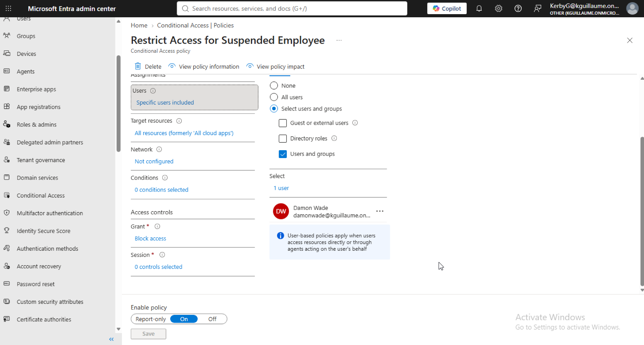This screenshot has width=644, height=345.
Task: Click the Account recovery sidebar icon
Action: [7, 266]
